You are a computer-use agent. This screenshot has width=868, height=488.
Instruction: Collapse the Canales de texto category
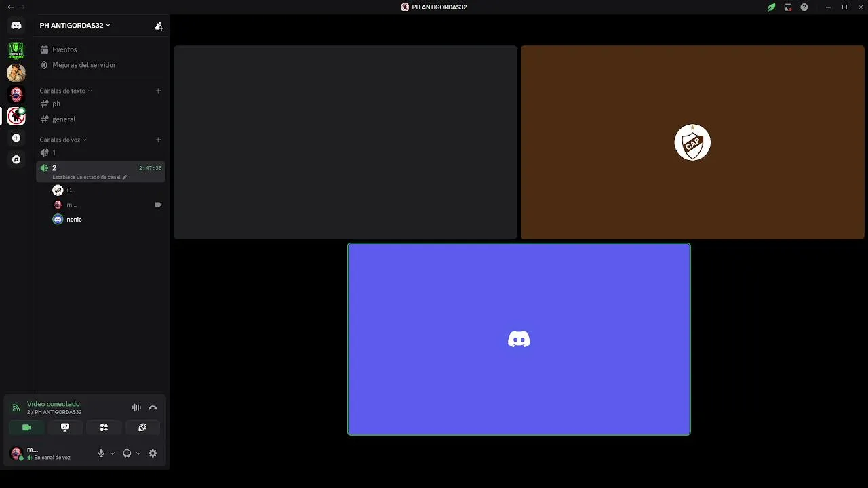pyautogui.click(x=65, y=91)
